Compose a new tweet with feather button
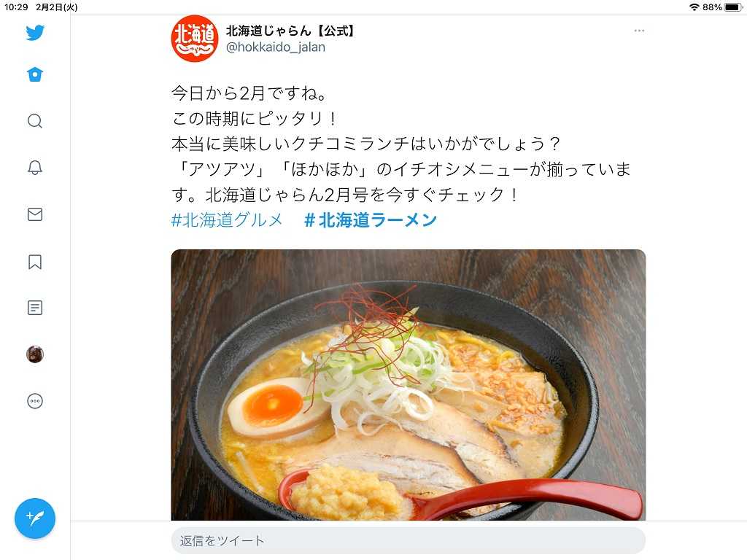This screenshot has width=747, height=560. (x=35, y=518)
